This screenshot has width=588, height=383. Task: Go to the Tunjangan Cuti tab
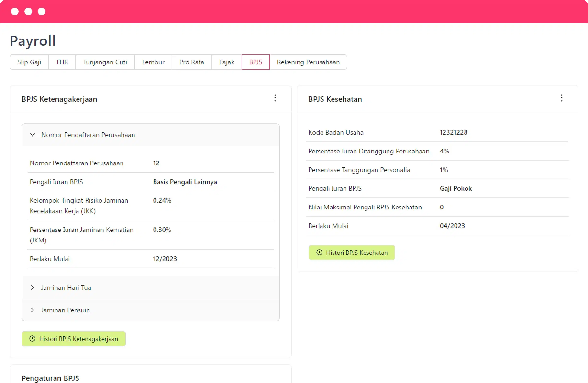(105, 62)
